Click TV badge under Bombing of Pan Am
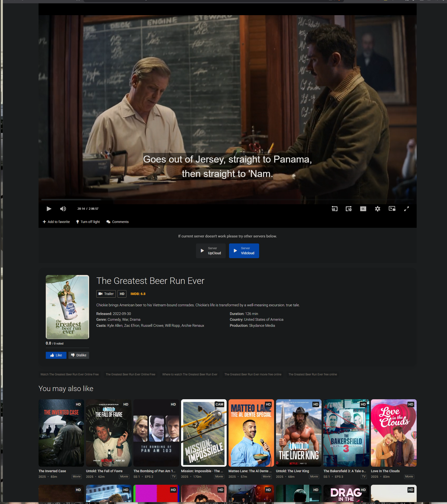 click(x=174, y=477)
